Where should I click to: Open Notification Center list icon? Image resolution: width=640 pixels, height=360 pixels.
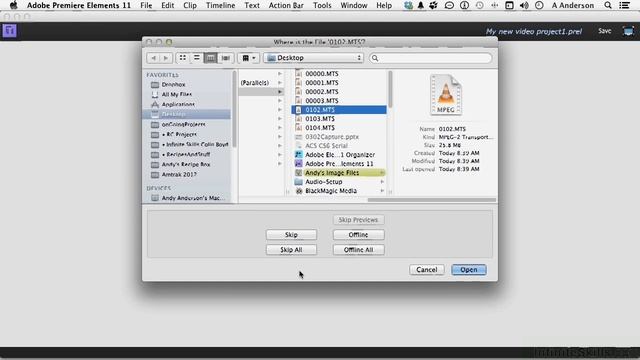click(624, 5)
